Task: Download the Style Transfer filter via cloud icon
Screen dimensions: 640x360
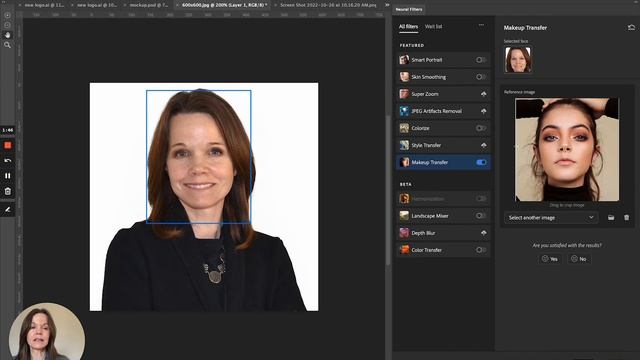Action: pyautogui.click(x=483, y=145)
